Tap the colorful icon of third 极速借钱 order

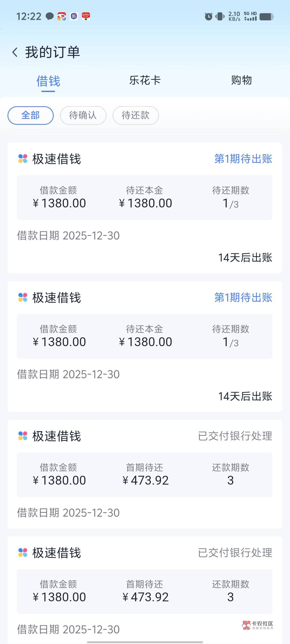click(x=23, y=436)
